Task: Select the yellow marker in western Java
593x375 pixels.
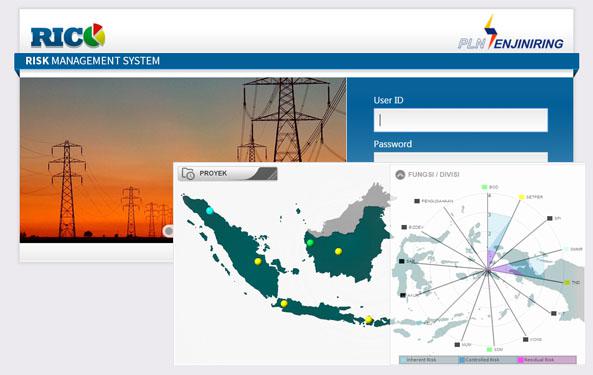Action: coord(284,303)
